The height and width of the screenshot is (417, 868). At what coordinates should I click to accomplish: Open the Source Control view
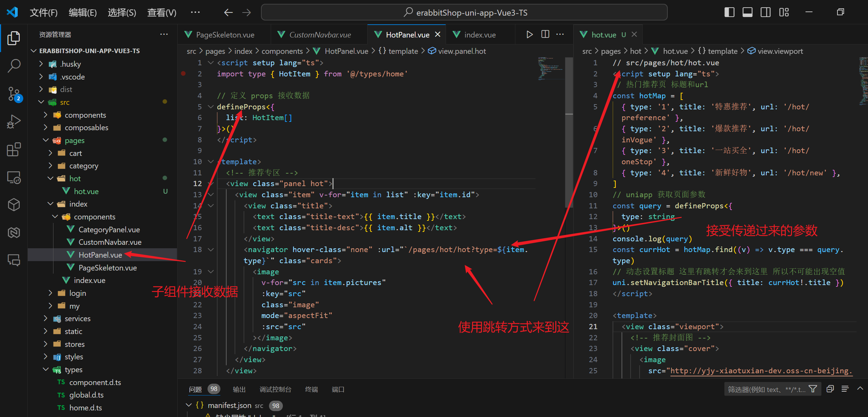pyautogui.click(x=14, y=94)
